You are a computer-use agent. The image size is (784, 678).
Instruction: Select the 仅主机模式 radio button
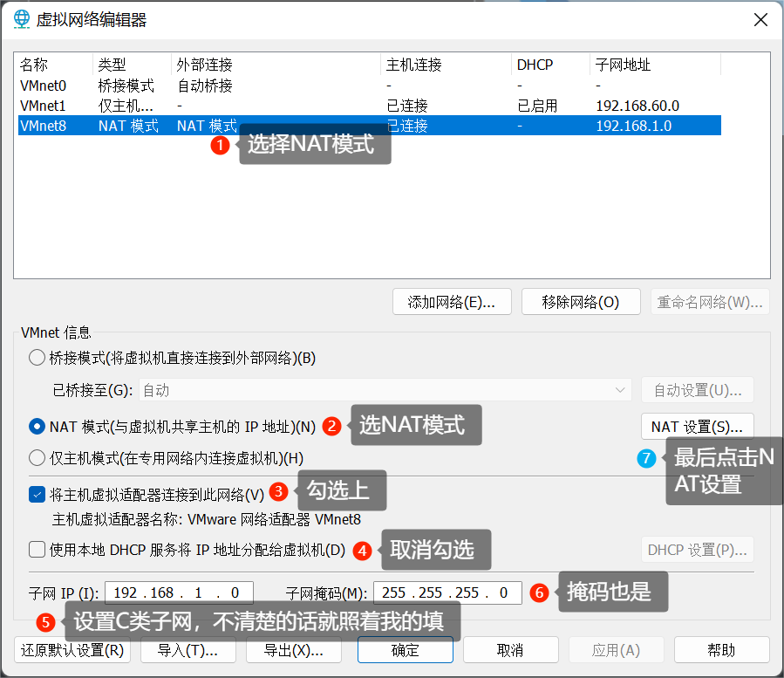tap(37, 457)
